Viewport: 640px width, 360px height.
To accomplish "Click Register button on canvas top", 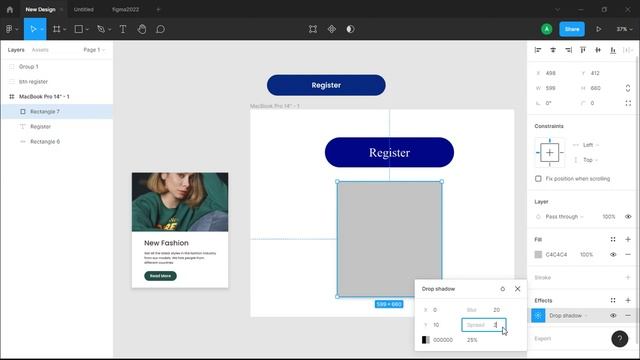I will pyautogui.click(x=326, y=85).
